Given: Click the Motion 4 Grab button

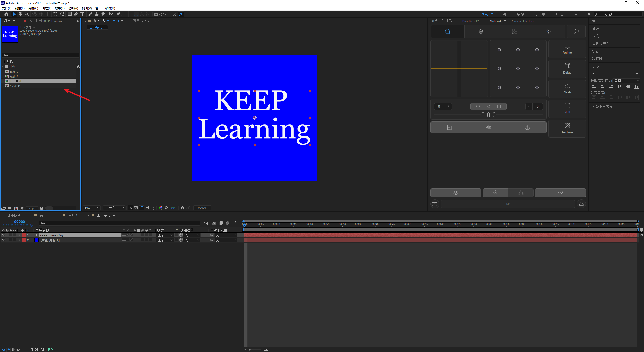Looking at the screenshot, I should [567, 89].
